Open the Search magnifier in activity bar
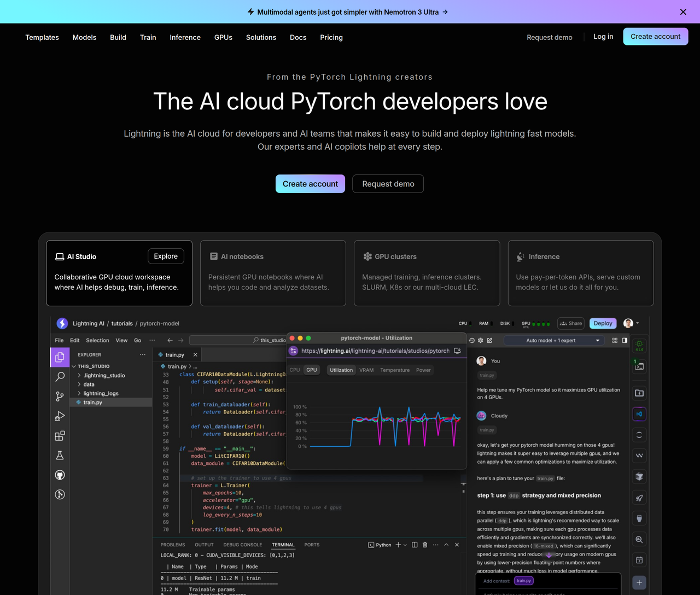Image resolution: width=700 pixels, height=595 pixels. pos(60,377)
